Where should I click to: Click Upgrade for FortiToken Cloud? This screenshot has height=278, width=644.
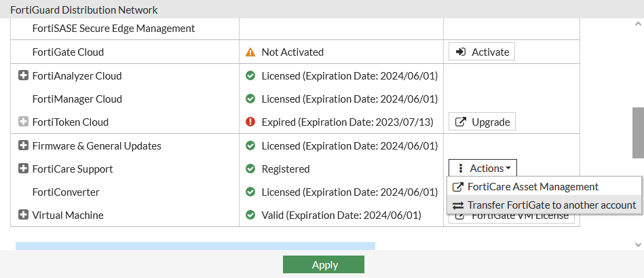click(x=482, y=122)
